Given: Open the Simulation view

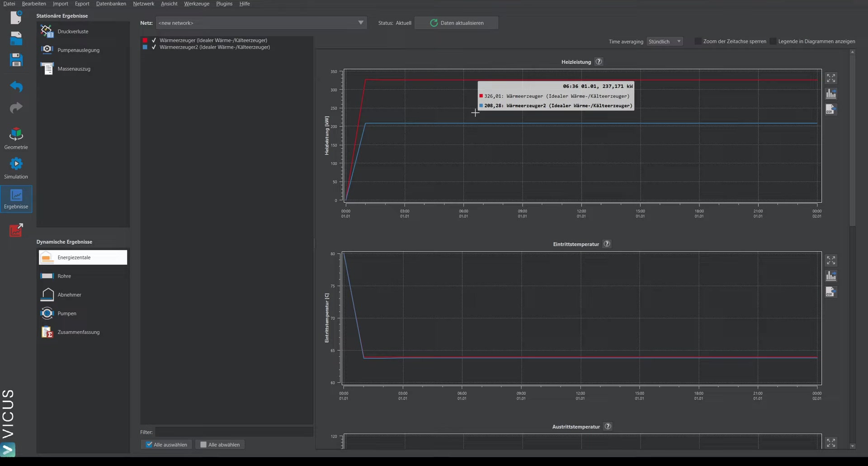Looking at the screenshot, I should coord(16,168).
